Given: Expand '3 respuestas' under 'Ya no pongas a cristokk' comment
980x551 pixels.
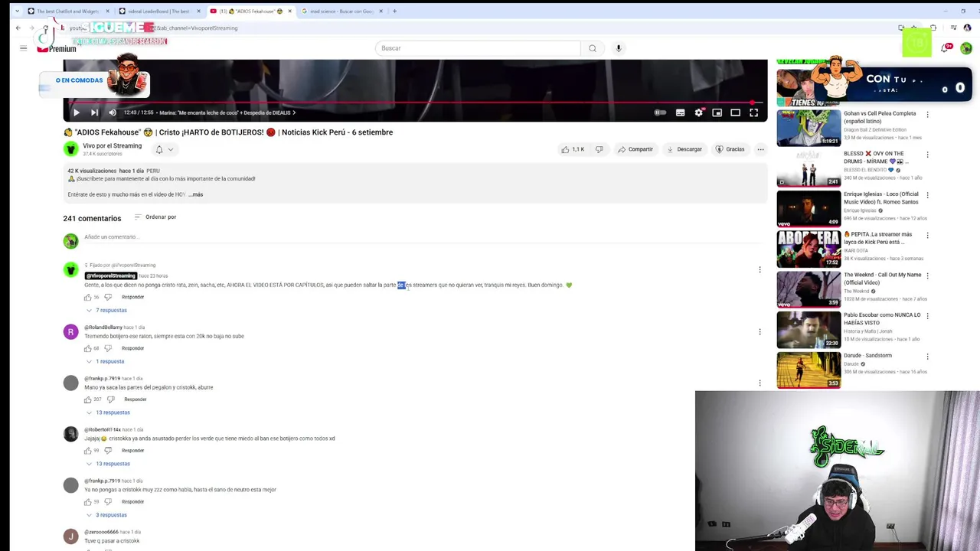Looking at the screenshot, I should tap(106, 515).
